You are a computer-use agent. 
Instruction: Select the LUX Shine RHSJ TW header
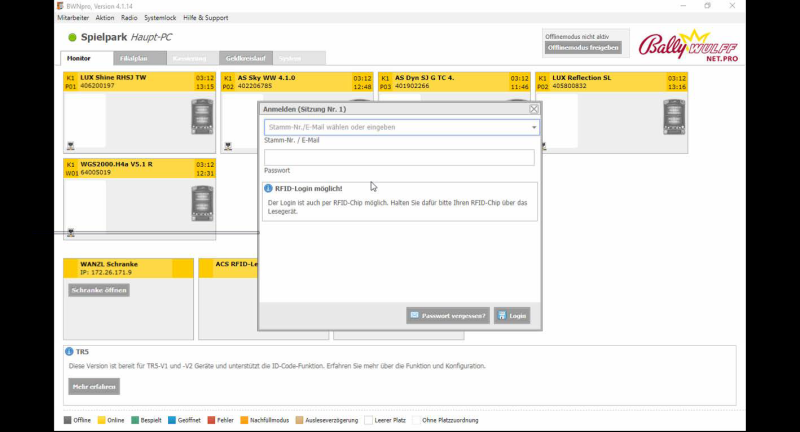coord(139,82)
